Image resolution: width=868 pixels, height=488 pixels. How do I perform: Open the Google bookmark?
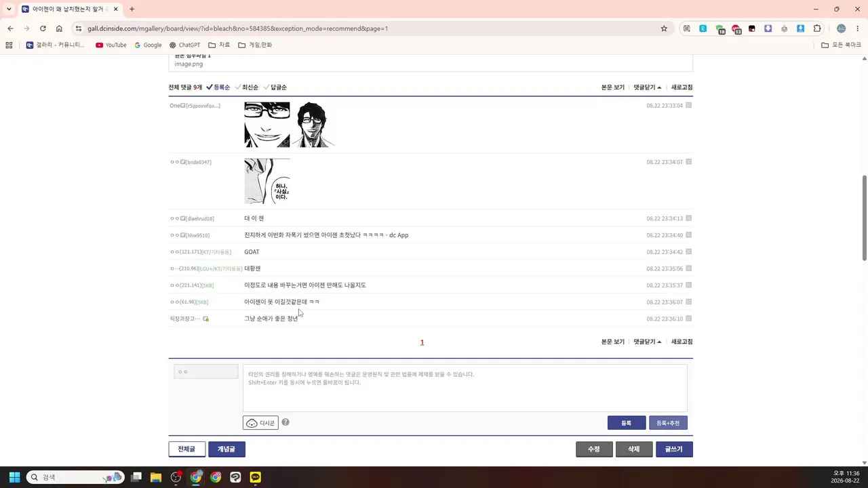[x=148, y=45]
